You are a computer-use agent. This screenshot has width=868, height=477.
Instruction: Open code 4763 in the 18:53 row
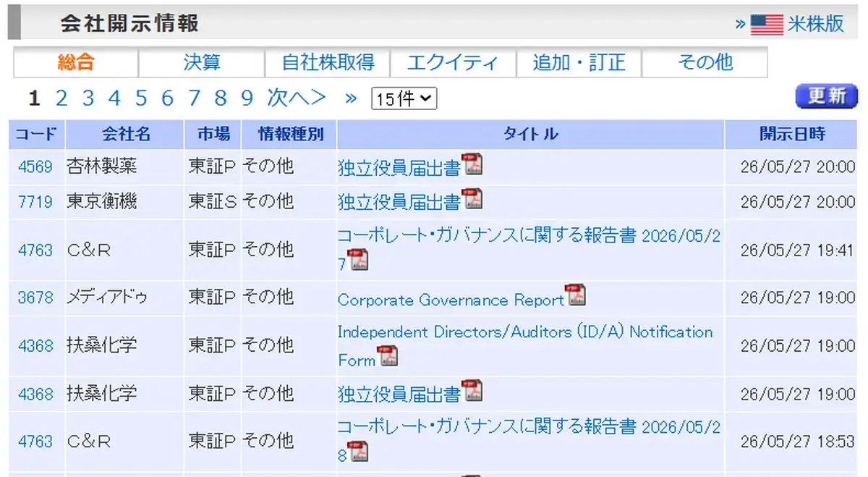35,441
